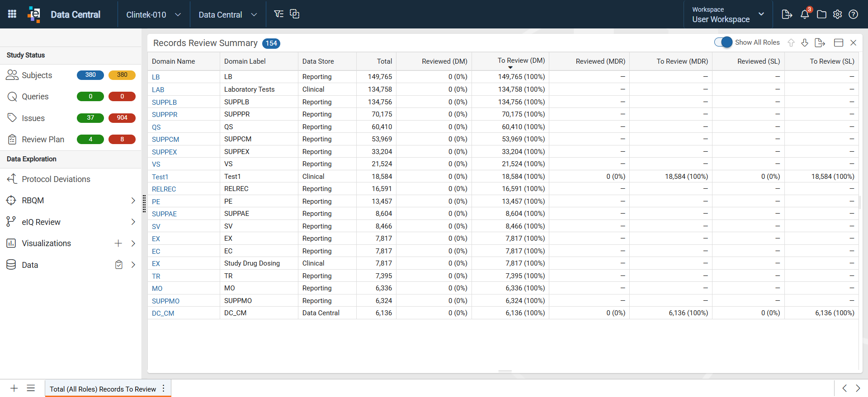Expand the Workspace User Workspace dropdown

pyautogui.click(x=728, y=14)
